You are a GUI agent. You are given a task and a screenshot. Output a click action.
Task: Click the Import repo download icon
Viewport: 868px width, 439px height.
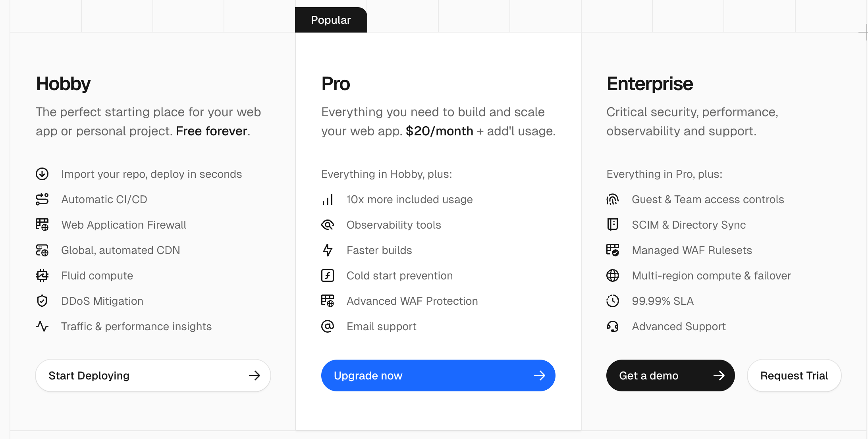(42, 174)
